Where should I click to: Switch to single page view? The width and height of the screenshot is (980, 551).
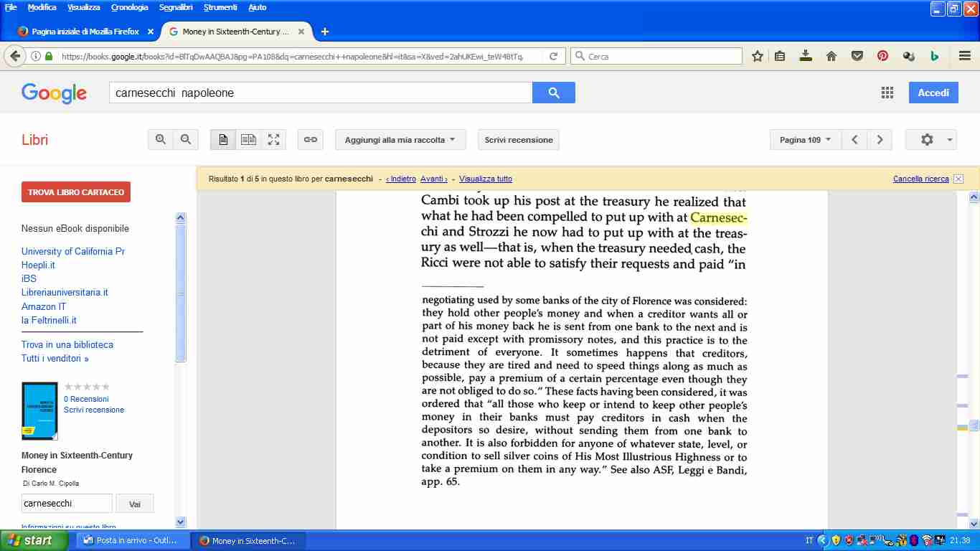point(223,140)
